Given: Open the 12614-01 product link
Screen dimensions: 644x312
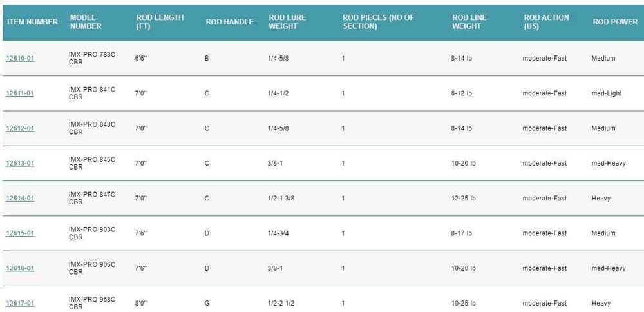Looking at the screenshot, I should tap(20, 199).
